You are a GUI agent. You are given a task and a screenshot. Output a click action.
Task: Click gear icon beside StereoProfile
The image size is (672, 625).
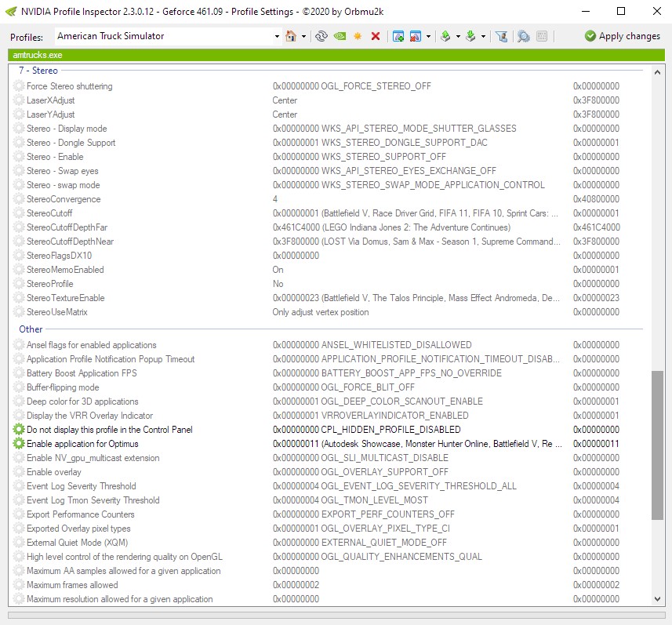point(19,284)
